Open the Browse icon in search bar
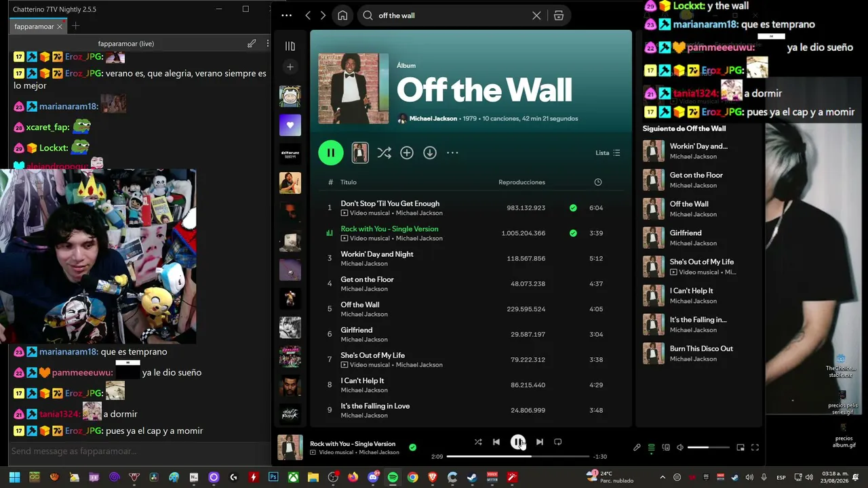The image size is (868, 488). pos(559,16)
